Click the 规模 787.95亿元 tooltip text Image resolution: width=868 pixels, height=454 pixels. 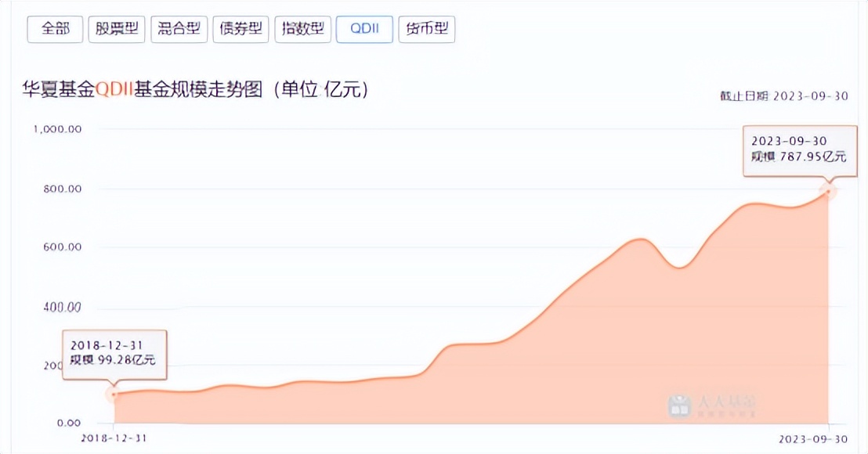[798, 157]
